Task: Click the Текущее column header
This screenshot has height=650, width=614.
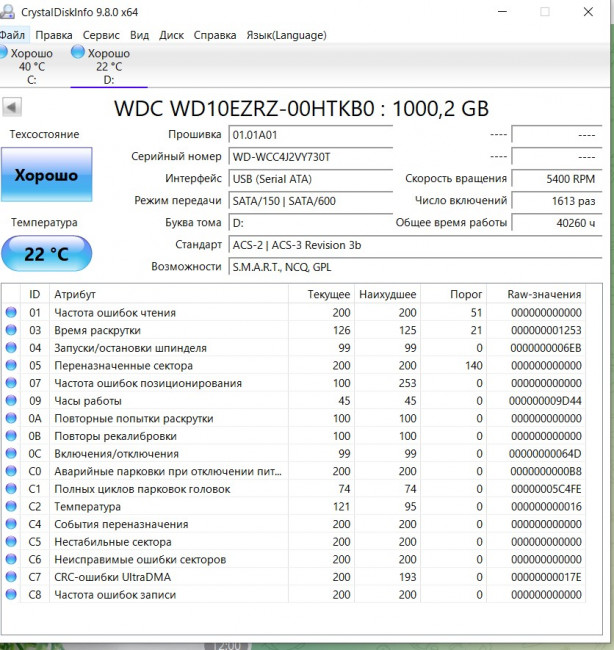Action: (321, 294)
